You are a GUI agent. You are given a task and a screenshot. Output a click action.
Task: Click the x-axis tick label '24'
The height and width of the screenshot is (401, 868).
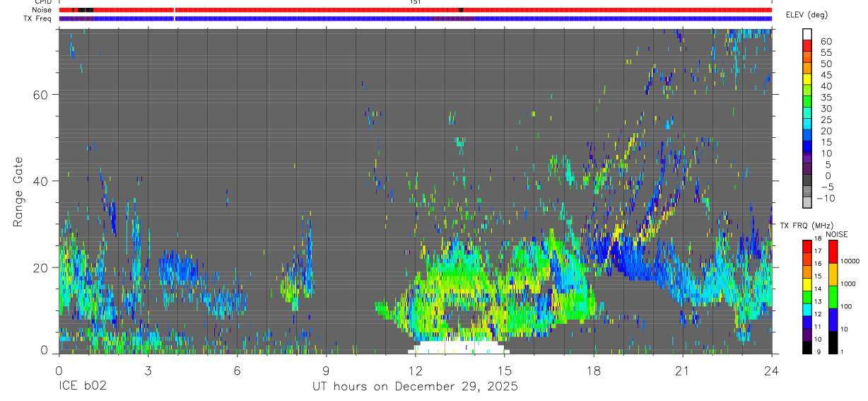(771, 370)
